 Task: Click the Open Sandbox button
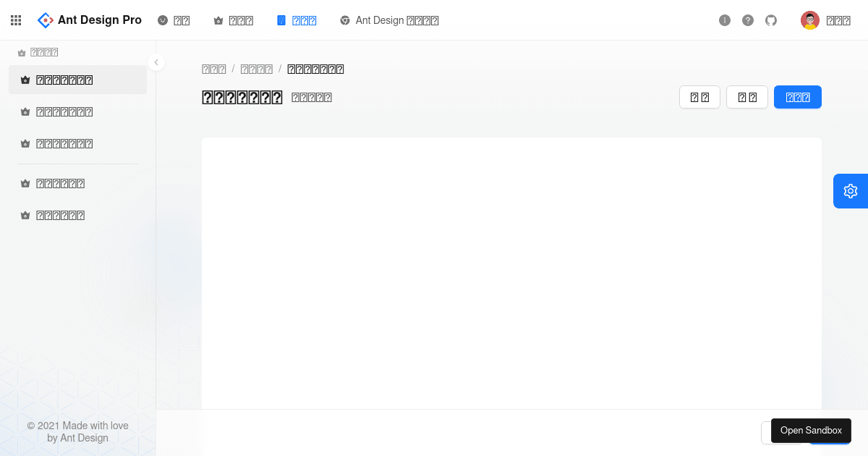pos(811,431)
